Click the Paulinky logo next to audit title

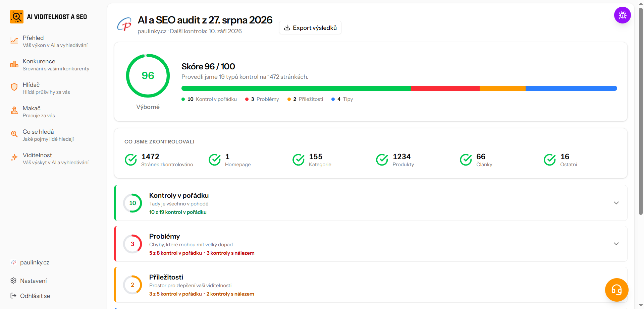pos(124,24)
